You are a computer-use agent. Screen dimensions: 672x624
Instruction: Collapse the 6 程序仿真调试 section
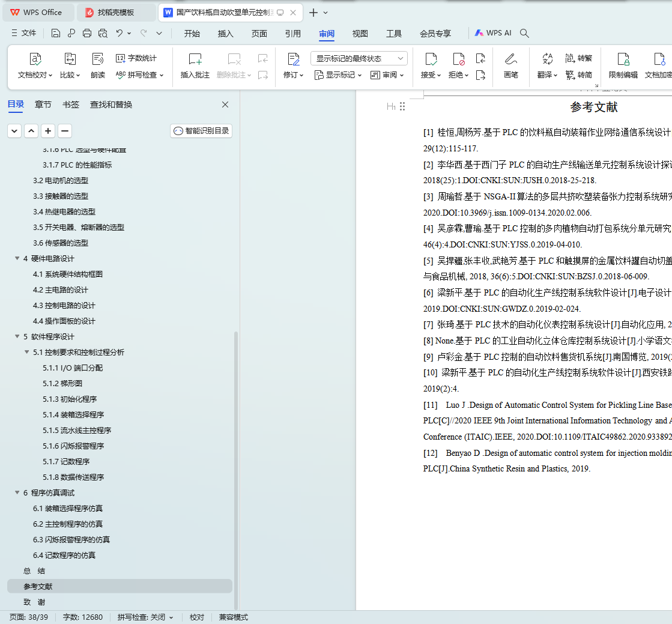[17, 493]
